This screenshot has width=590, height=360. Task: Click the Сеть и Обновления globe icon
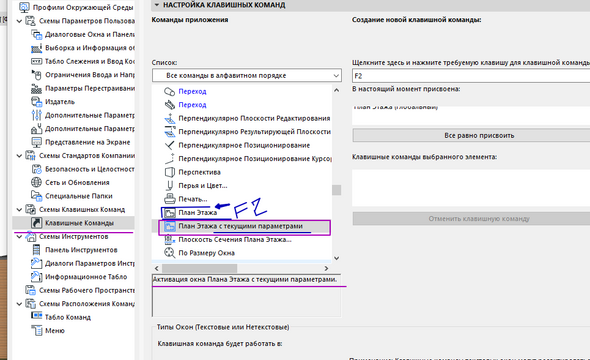[x=36, y=182]
